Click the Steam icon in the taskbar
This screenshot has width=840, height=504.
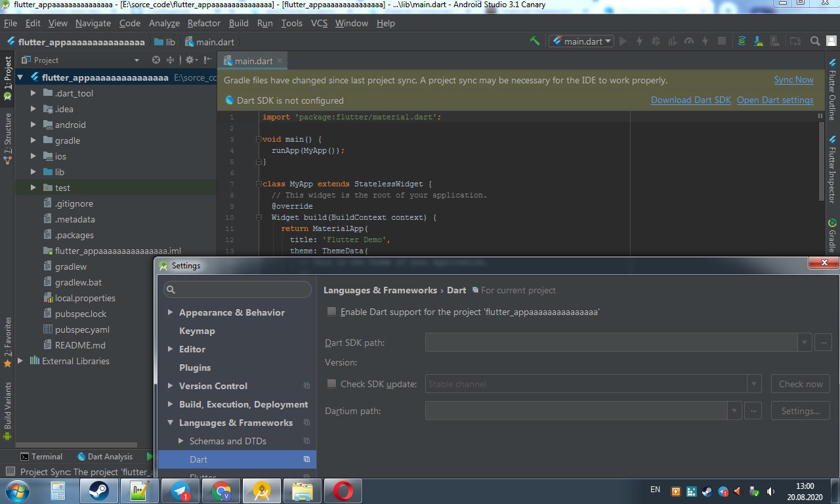point(100,490)
